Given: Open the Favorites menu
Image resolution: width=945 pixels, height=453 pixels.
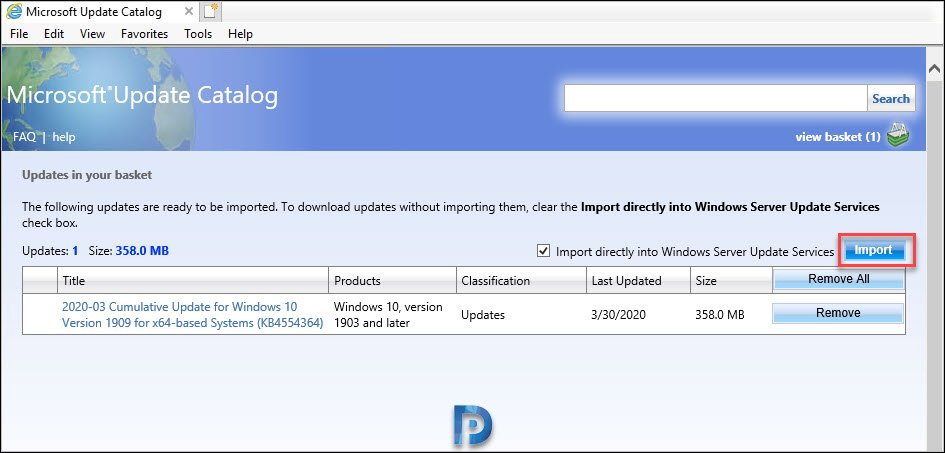Looking at the screenshot, I should pos(145,34).
